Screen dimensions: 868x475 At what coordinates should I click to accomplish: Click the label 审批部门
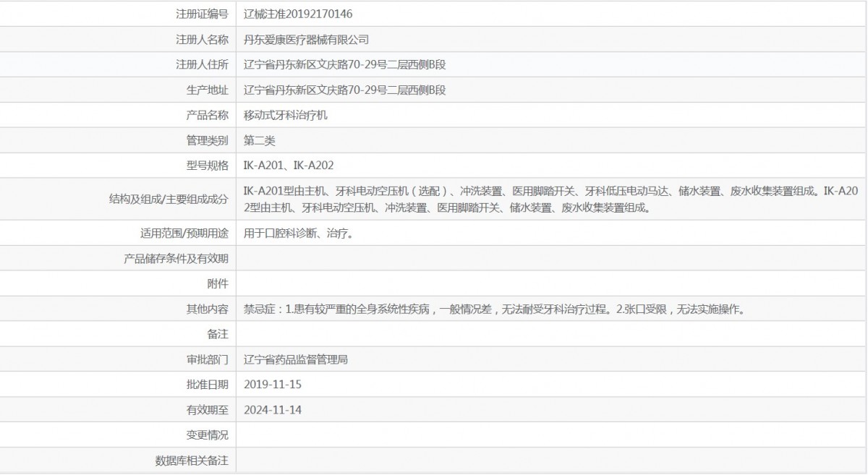[x=207, y=359]
